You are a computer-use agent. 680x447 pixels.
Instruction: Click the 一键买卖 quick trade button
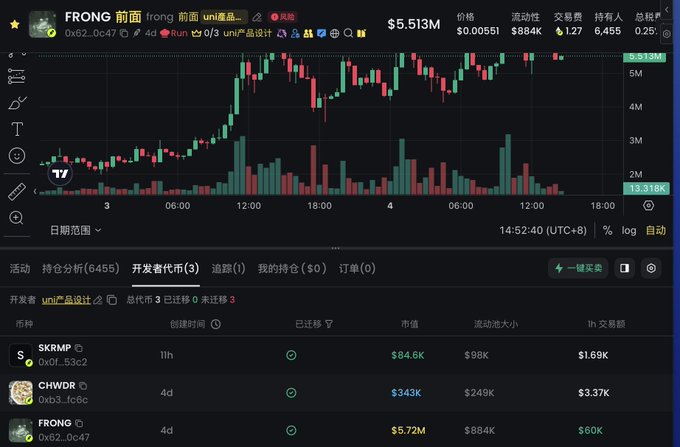click(578, 268)
